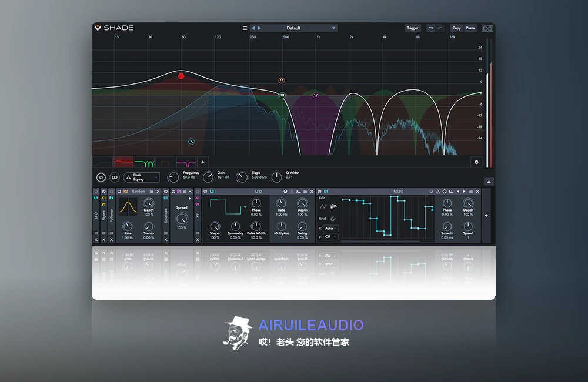Image resolution: width=588 pixels, height=382 pixels.
Task: Click the UVI logo icon
Action: click(487, 28)
